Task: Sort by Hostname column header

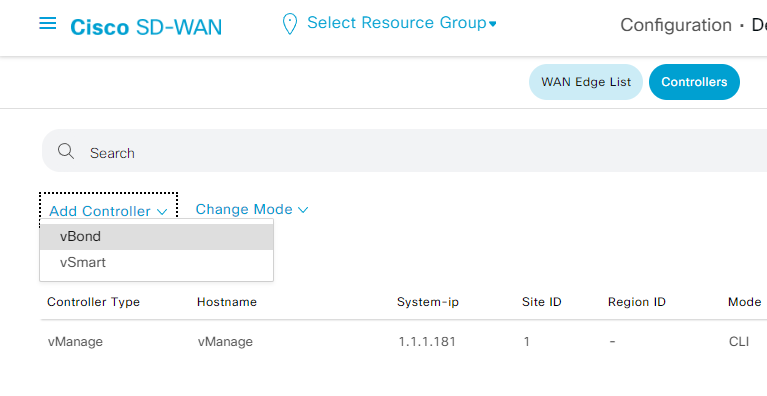Action: coord(227,302)
